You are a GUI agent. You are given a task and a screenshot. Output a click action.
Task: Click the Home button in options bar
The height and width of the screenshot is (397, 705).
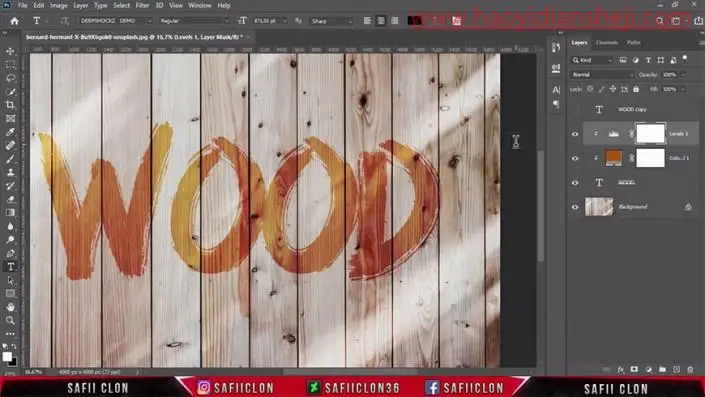point(14,21)
